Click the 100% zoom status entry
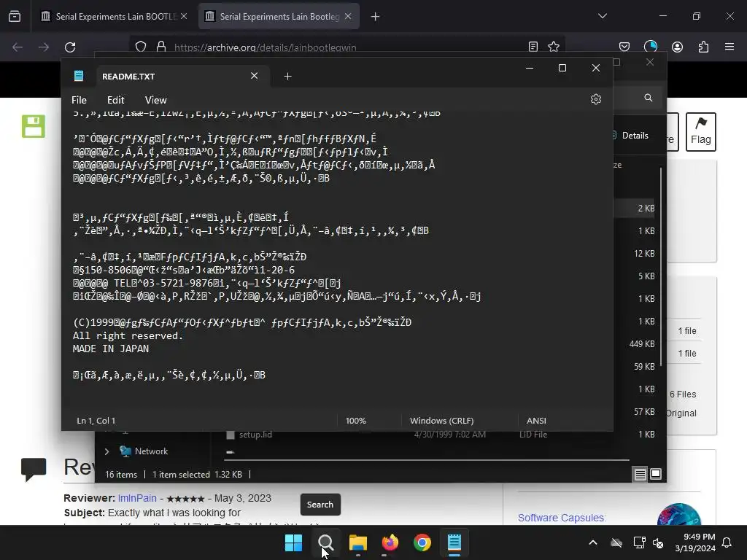 [355, 421]
